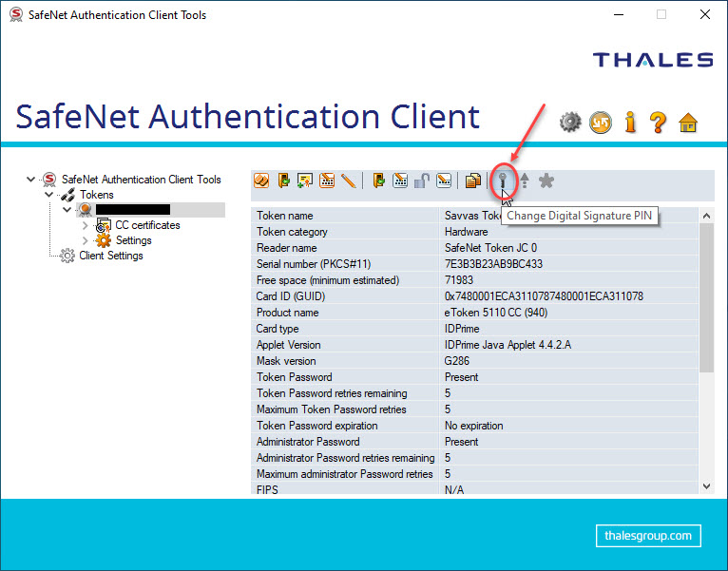The width and height of the screenshot is (728, 571).
Task: Select Client Settings in the tree
Action: [x=110, y=256]
